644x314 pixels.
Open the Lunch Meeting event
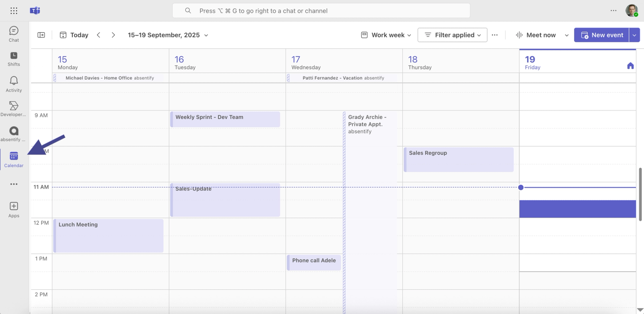[108, 236]
